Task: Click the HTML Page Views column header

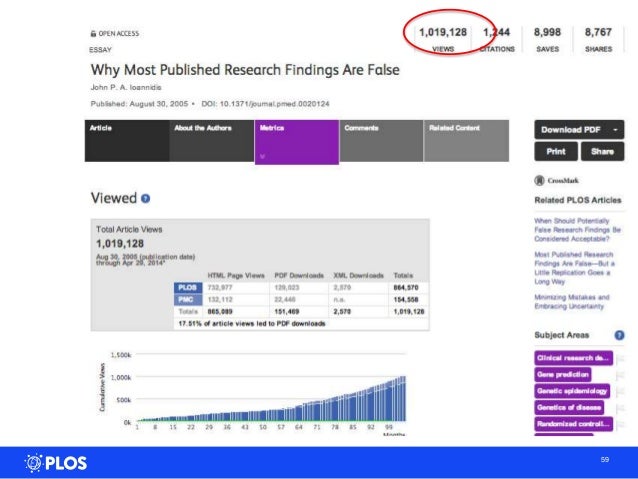Action: point(236,276)
